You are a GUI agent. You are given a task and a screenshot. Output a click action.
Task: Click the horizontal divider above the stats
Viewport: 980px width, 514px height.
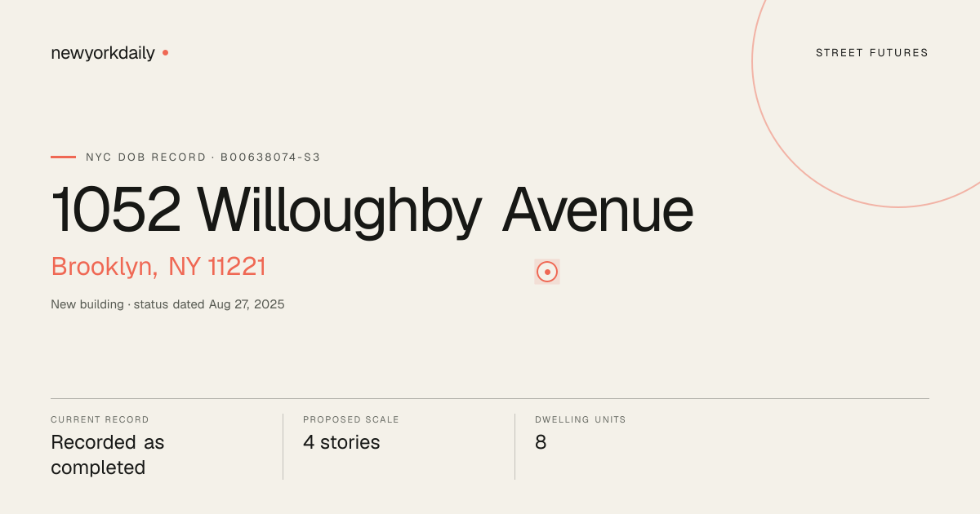[x=490, y=398]
